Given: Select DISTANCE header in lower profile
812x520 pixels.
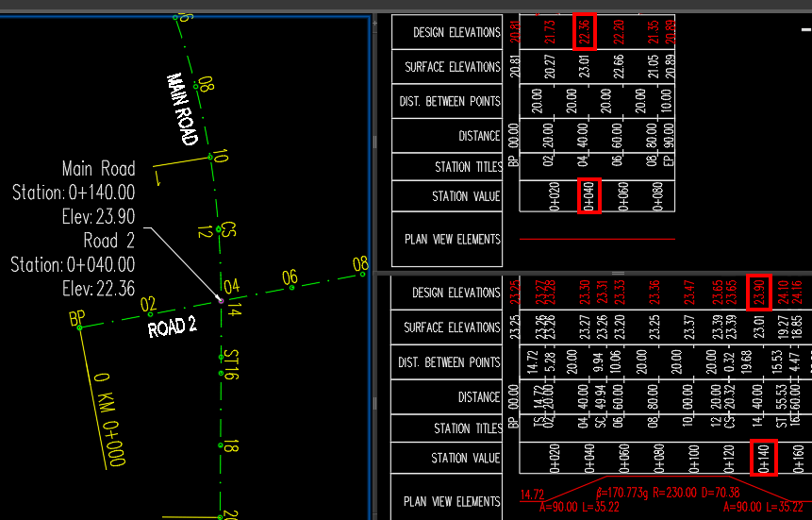Looking at the screenshot, I should pos(479,397).
